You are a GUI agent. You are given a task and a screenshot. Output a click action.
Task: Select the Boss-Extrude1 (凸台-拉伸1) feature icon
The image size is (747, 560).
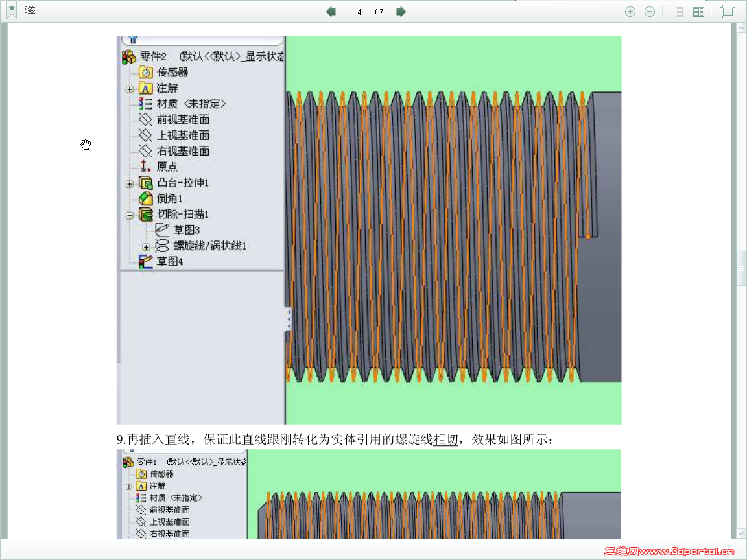click(146, 183)
